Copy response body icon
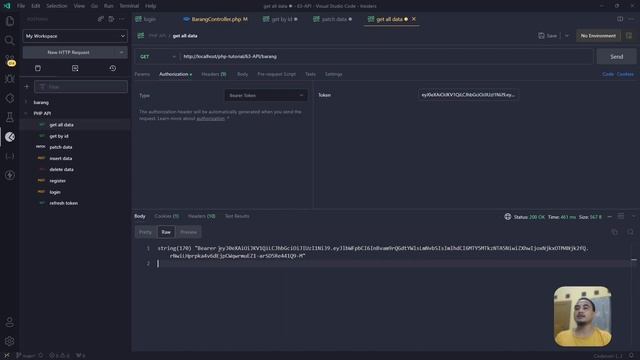Image resolution: width=640 pixels, height=360 pixels. click(615, 232)
